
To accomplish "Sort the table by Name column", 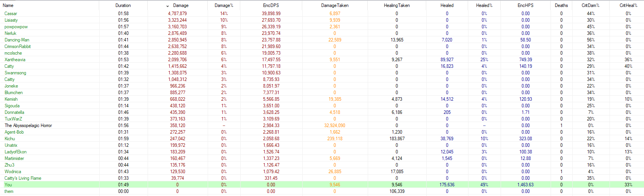I will 8,5.
